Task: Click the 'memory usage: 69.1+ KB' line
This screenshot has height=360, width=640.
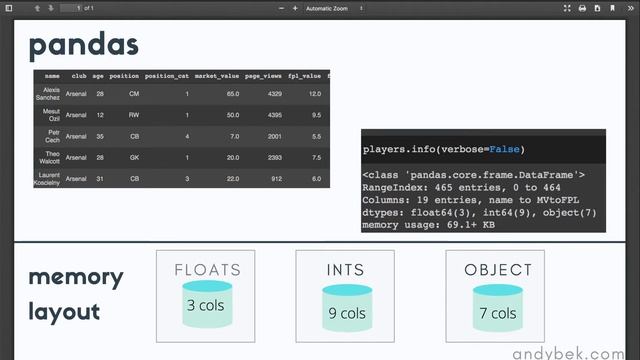Action: tap(429, 225)
